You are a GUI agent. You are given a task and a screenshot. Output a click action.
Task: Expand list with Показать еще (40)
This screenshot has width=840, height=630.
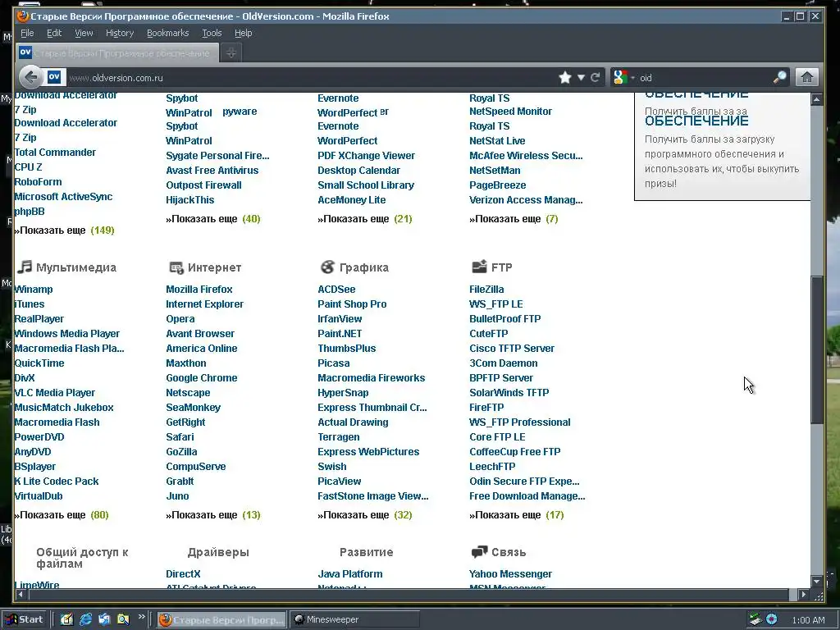pyautogui.click(x=213, y=218)
